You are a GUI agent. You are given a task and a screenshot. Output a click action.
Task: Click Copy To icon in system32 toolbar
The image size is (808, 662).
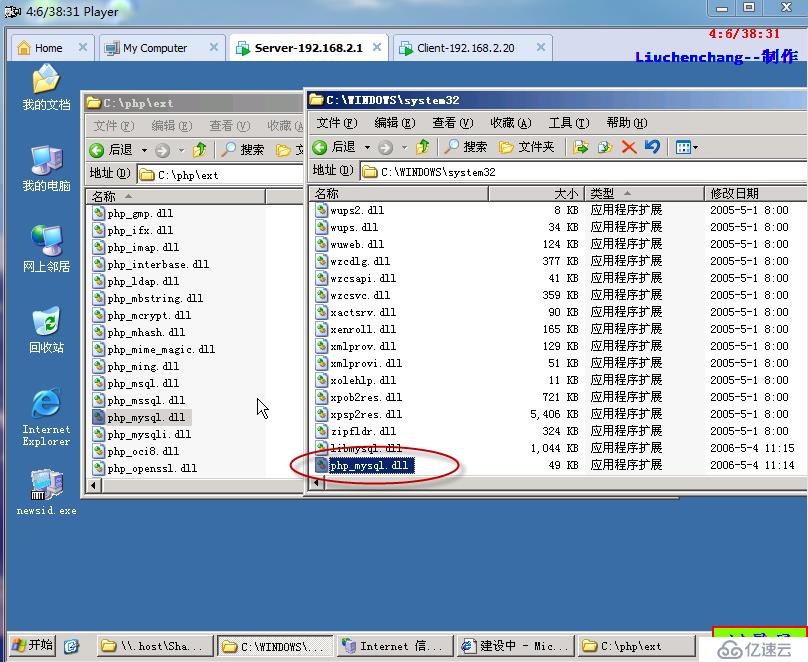point(605,147)
